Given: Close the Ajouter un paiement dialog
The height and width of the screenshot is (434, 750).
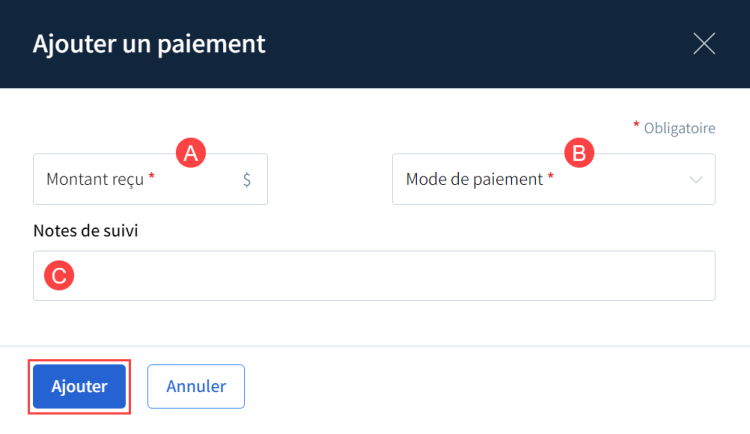Looking at the screenshot, I should click(704, 43).
